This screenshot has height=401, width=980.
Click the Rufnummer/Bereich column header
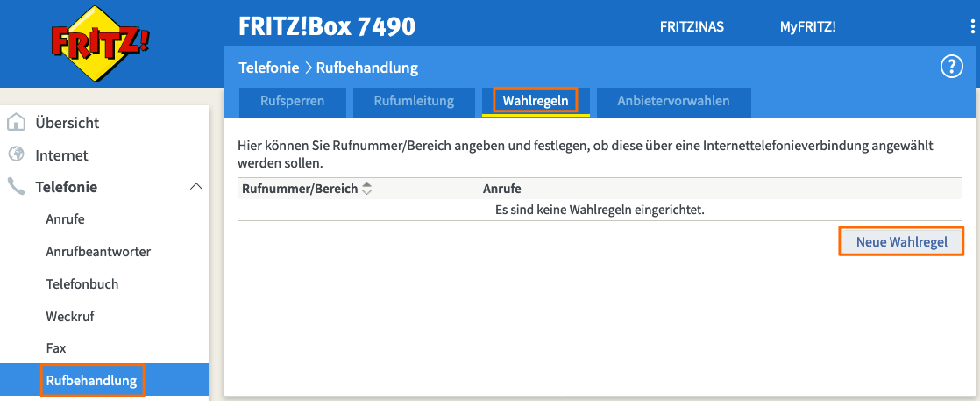(x=300, y=189)
